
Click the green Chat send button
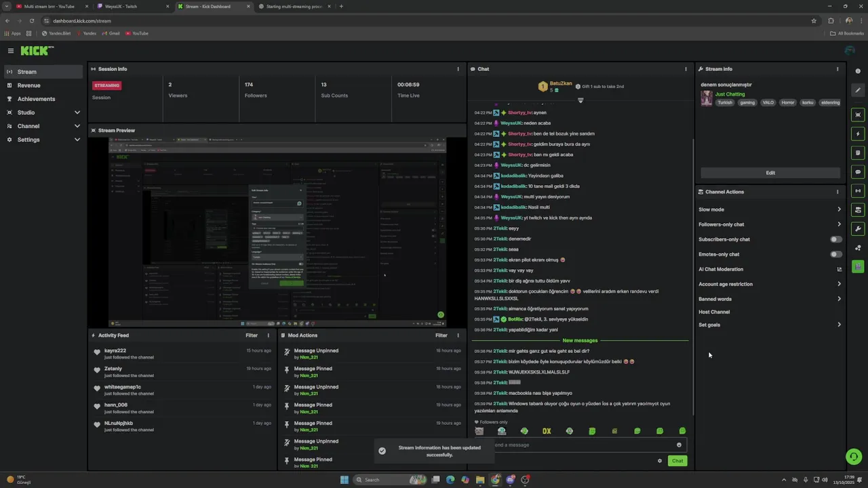click(677, 461)
